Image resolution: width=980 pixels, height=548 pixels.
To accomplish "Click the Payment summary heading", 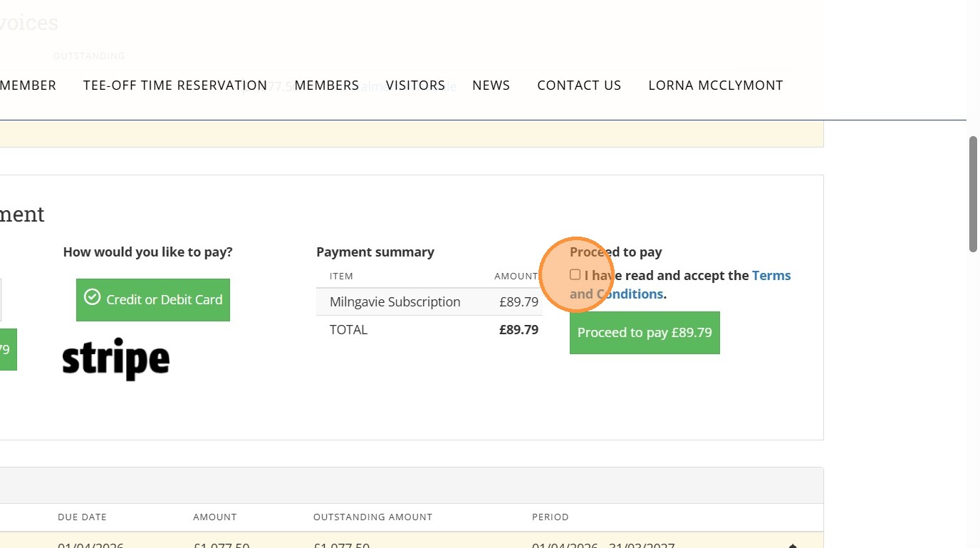I will click(375, 252).
